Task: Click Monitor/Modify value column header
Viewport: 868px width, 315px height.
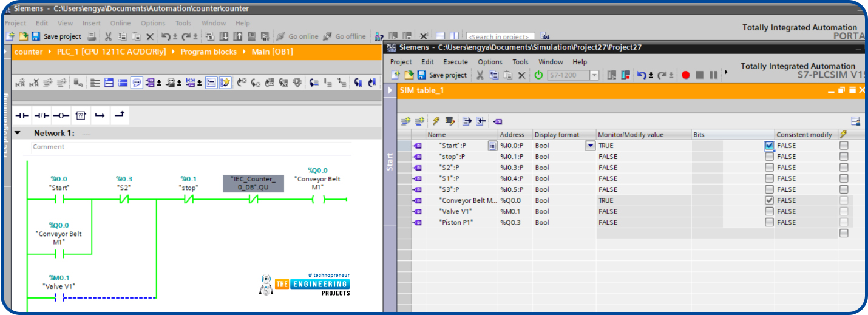Action: point(643,134)
